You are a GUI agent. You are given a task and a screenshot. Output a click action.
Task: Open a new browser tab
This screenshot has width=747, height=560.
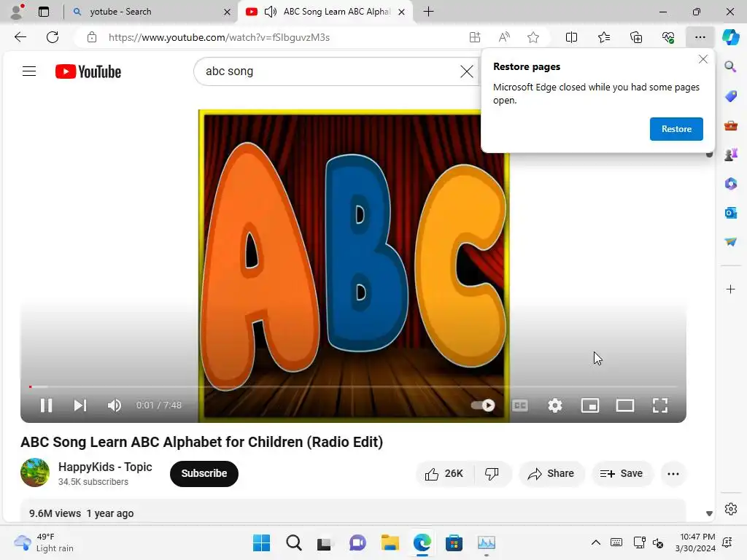[x=428, y=12]
